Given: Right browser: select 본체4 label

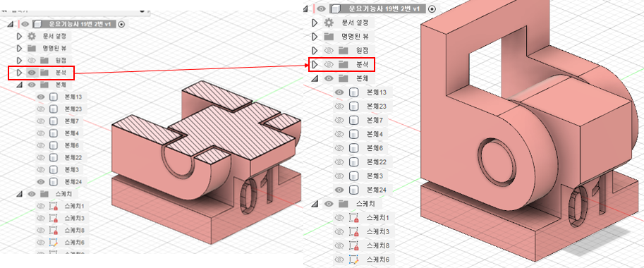Looking at the screenshot, I should point(375,134).
